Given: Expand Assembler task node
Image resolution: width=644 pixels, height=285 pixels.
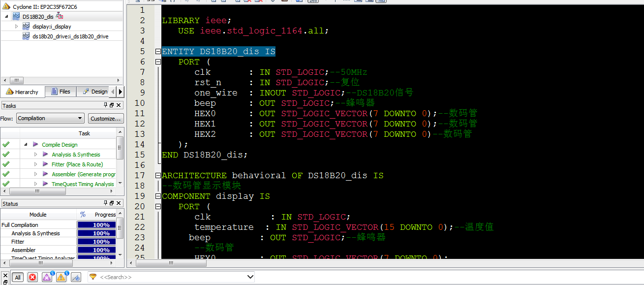Looking at the screenshot, I should pos(35,174).
